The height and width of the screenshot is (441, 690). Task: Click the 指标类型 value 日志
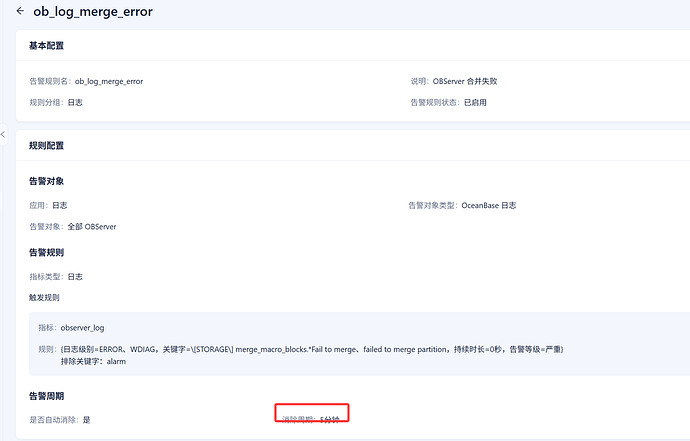tap(75, 276)
